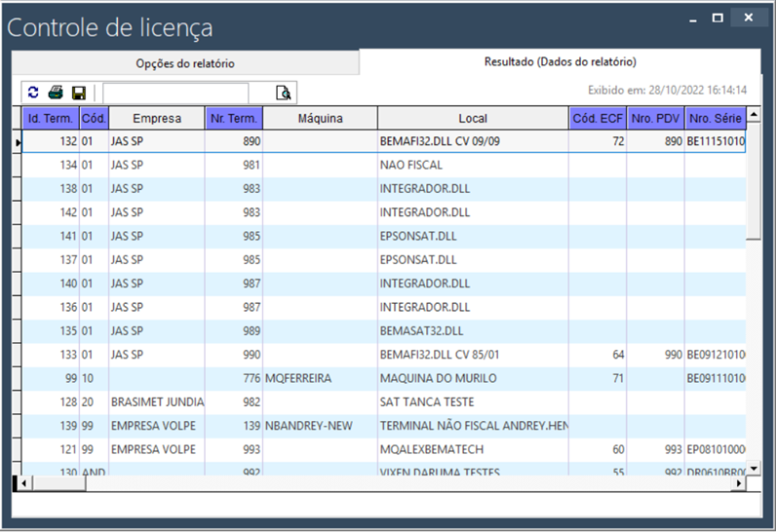Viewport: 776px width, 532px height.
Task: Click the search text field in toolbar
Action: [x=175, y=93]
